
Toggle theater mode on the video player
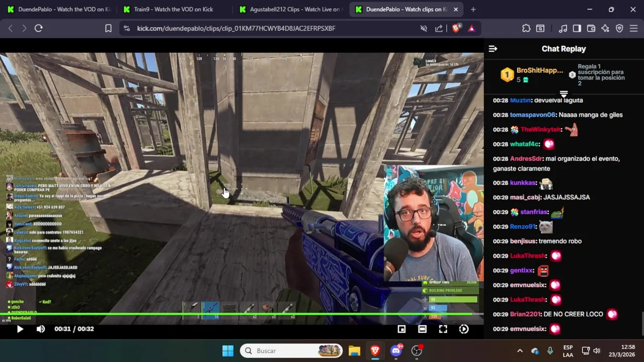tap(422, 329)
